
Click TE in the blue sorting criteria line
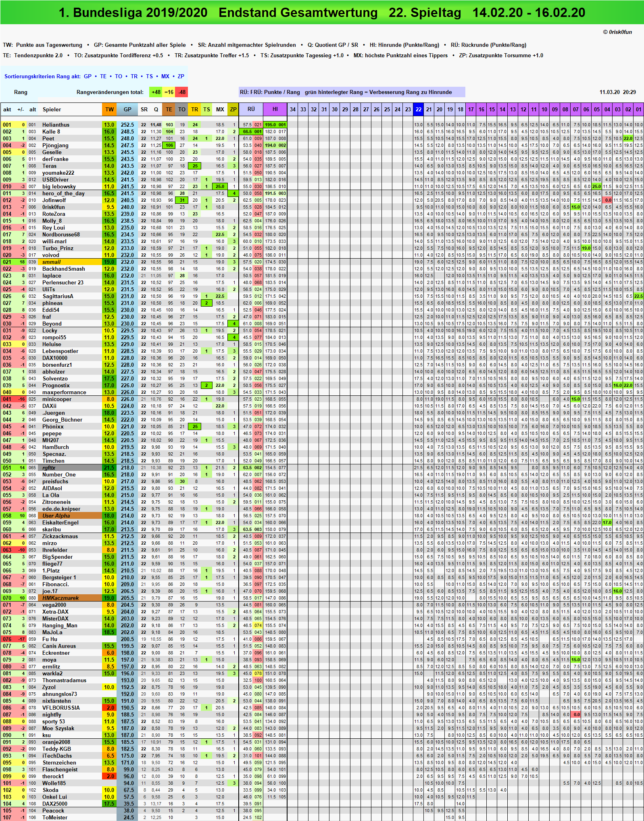pyautogui.click(x=103, y=76)
